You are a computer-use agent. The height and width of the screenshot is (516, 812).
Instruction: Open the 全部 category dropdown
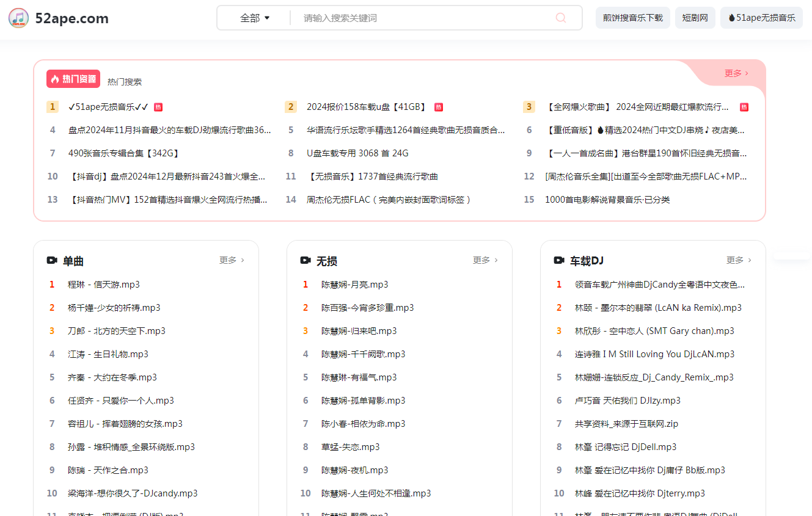[x=255, y=18]
